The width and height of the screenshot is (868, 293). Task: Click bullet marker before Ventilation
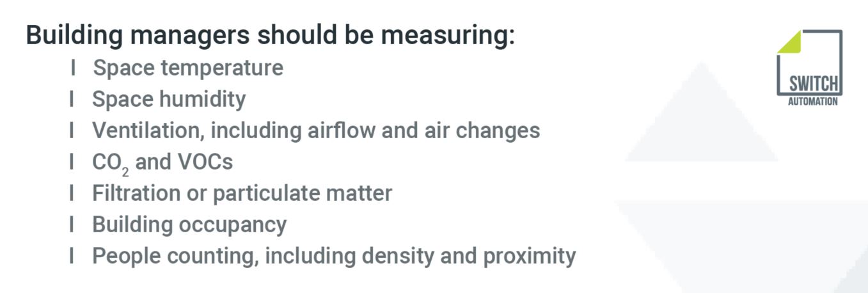click(x=73, y=130)
